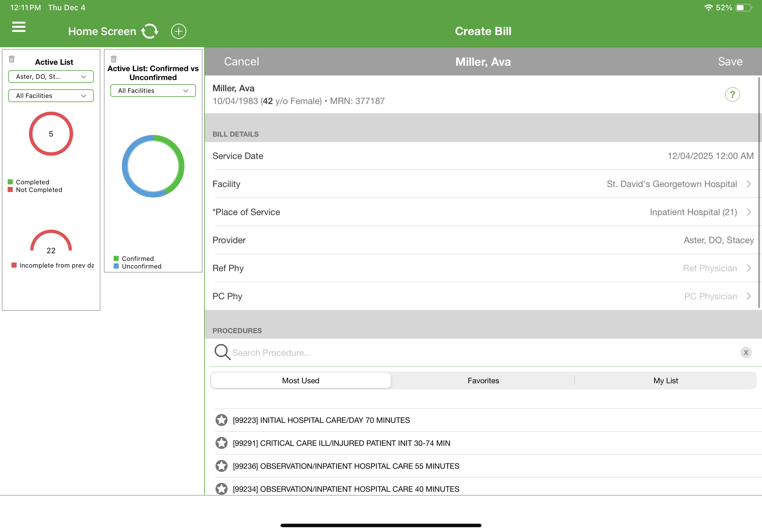Screen dimensions: 762x532
Task: Open All Facilities dropdown in Active List
Action: [x=51, y=96]
